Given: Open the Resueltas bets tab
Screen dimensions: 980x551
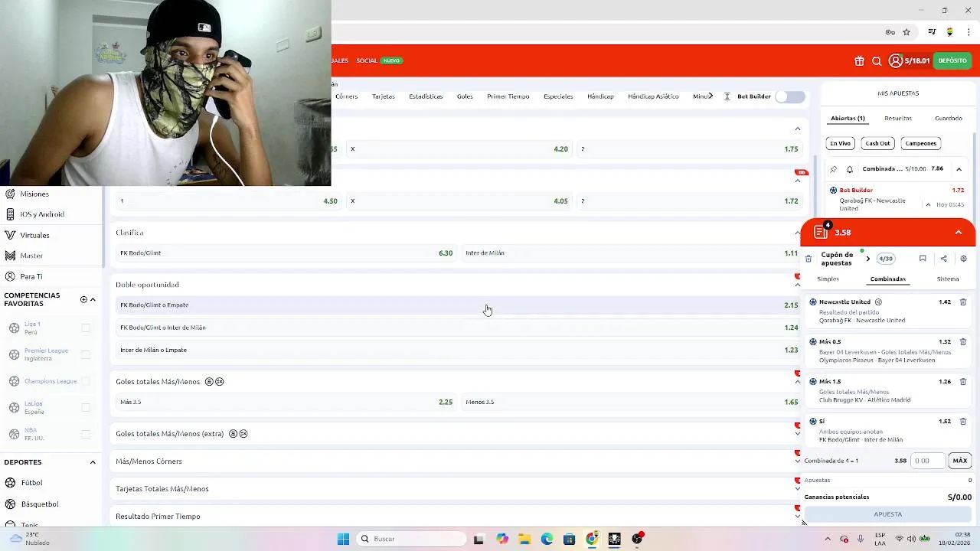Looking at the screenshot, I should coord(898,119).
